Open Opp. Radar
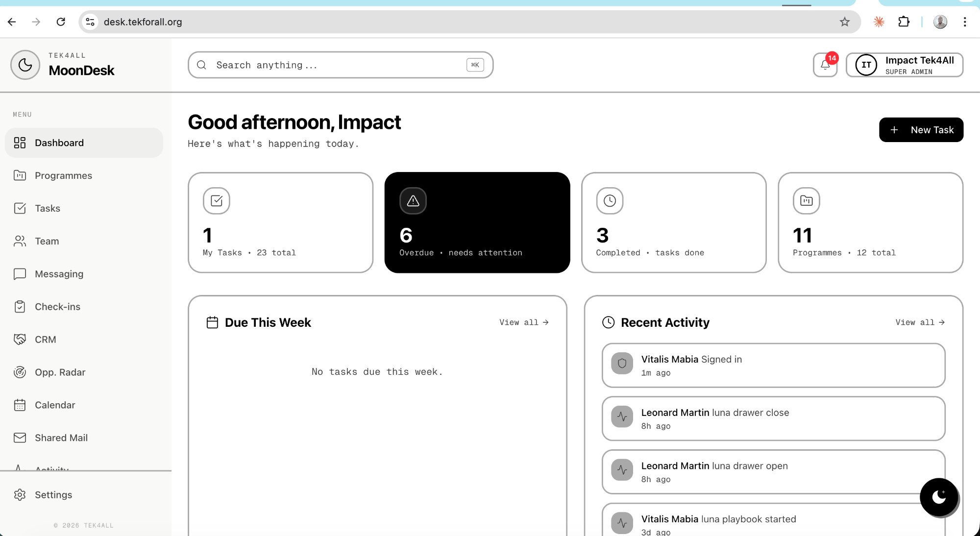Viewport: 980px width, 536px height. point(60,372)
